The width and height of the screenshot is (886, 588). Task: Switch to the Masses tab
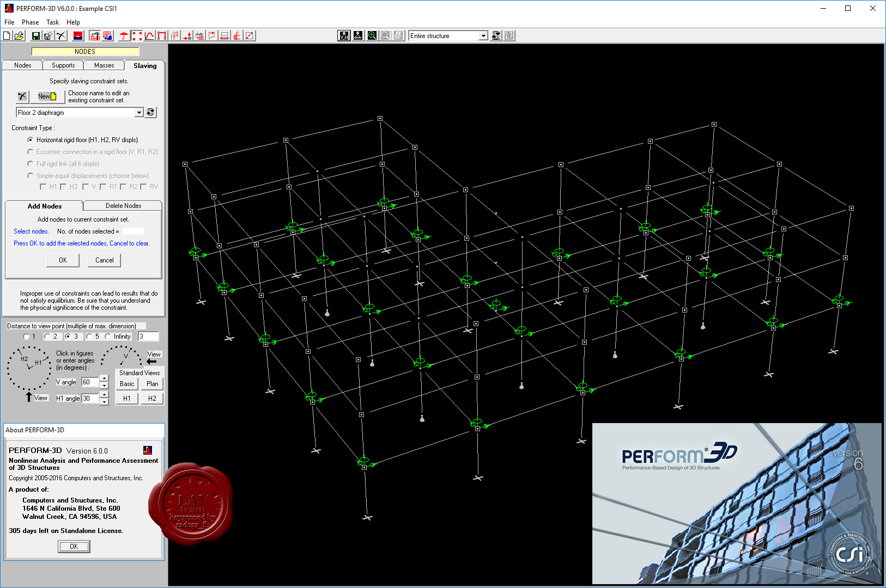(x=104, y=65)
